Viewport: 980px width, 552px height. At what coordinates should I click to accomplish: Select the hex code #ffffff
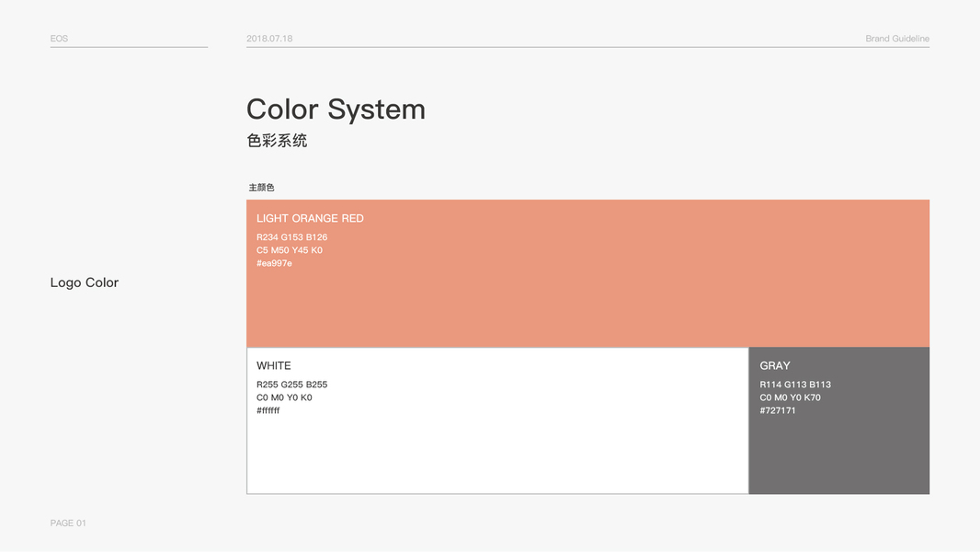click(x=268, y=411)
